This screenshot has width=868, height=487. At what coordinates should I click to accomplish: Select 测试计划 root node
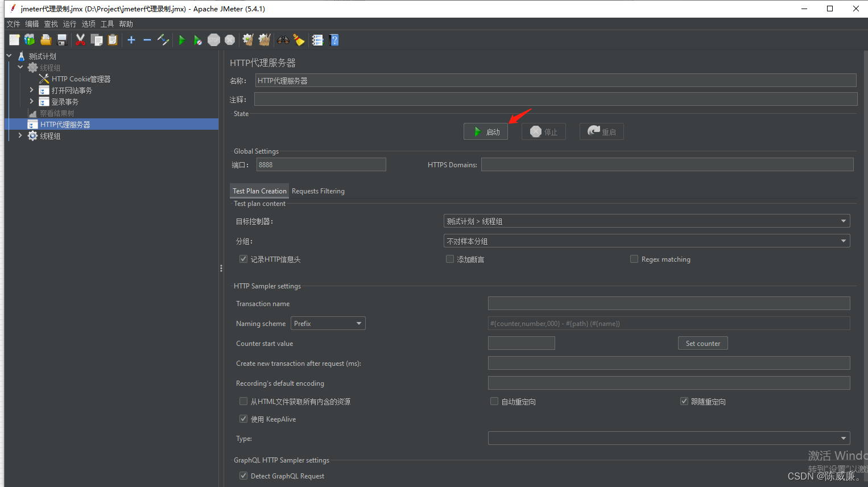click(x=42, y=56)
